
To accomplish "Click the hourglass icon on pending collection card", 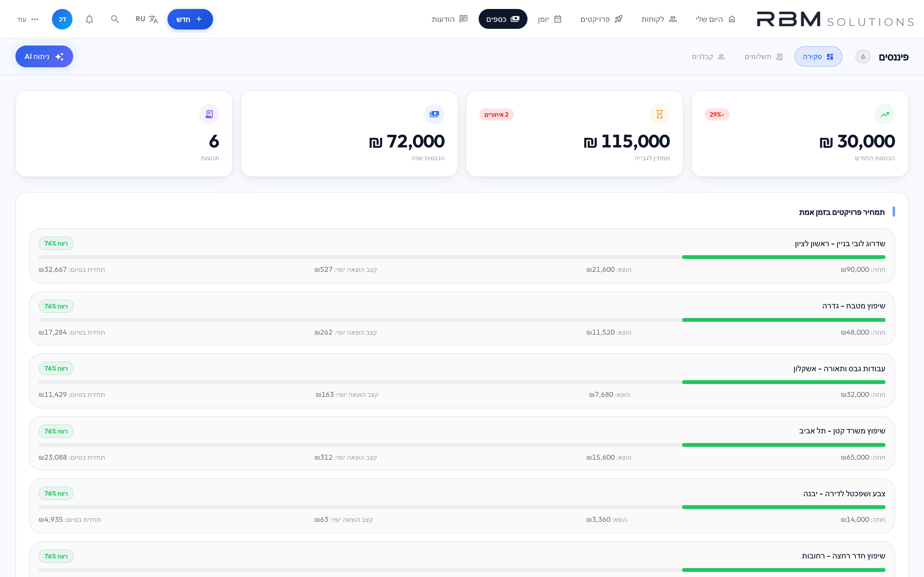I will [659, 114].
